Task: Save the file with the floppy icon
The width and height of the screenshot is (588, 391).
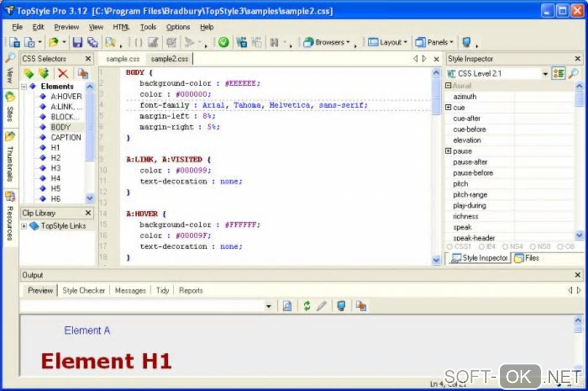Action: tap(77, 43)
